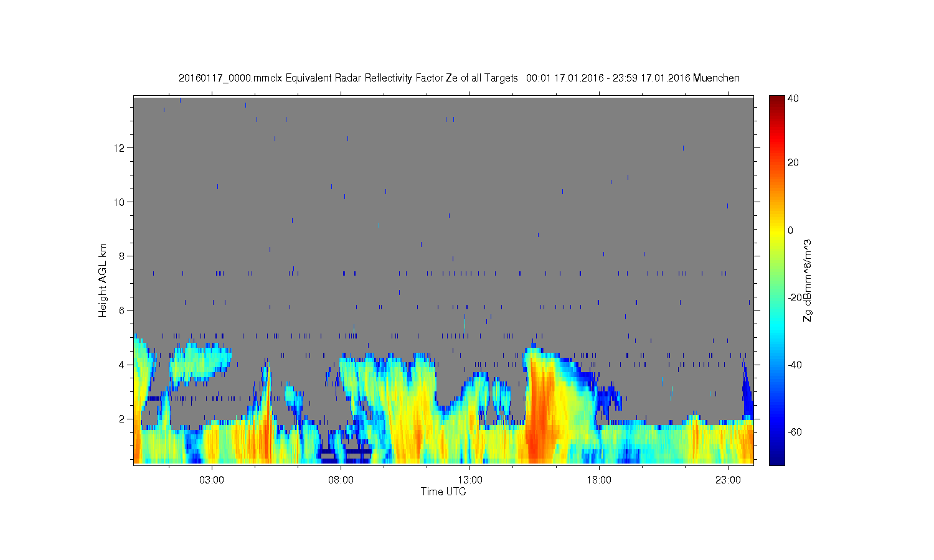934x560 pixels.
Task: Click the 'Time UTC' x-axis label
Action: pyautogui.click(x=443, y=492)
